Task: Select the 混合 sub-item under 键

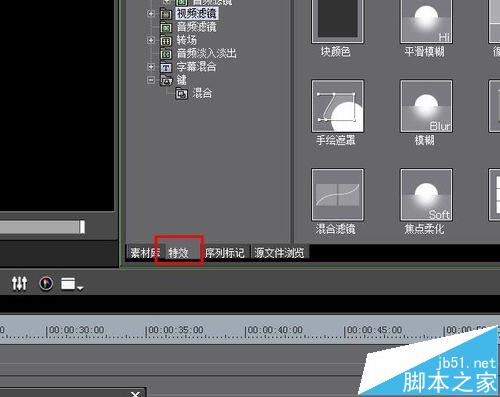Action: pyautogui.click(x=202, y=93)
